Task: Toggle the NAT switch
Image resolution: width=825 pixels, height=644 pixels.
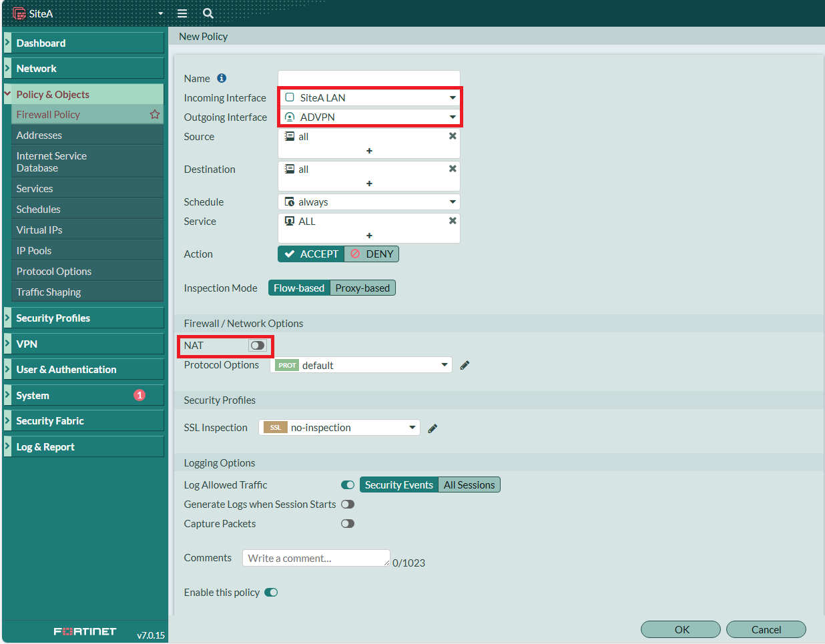Action: pos(257,345)
